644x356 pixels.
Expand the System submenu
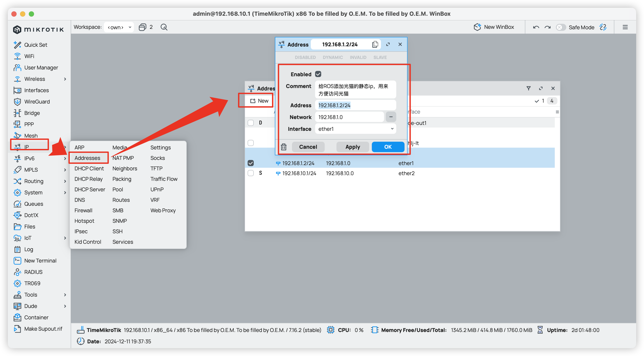(65, 192)
